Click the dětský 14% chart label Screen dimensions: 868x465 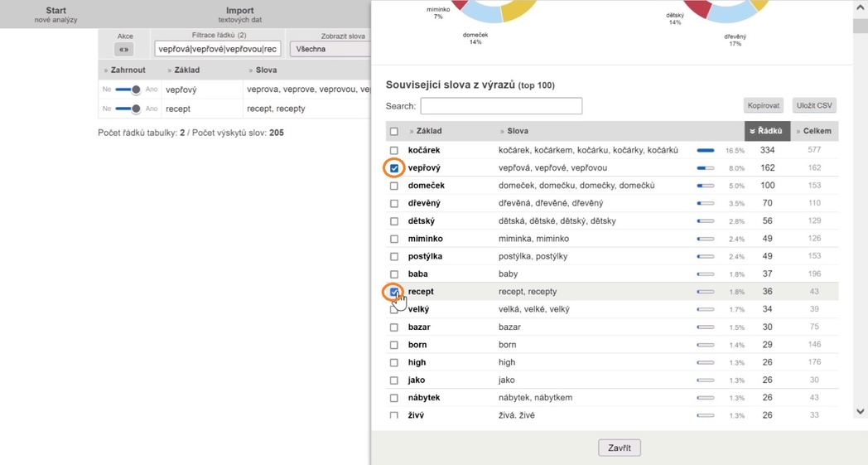[675, 19]
